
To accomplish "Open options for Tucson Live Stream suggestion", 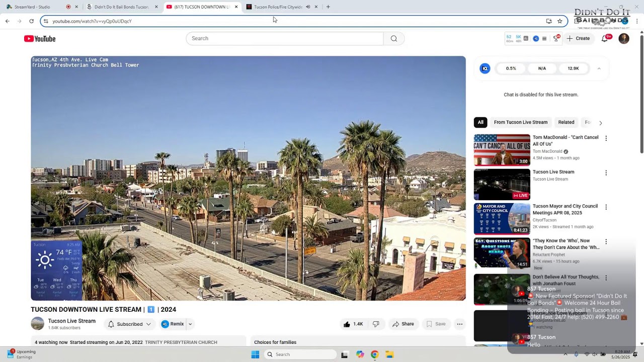I will point(606,173).
